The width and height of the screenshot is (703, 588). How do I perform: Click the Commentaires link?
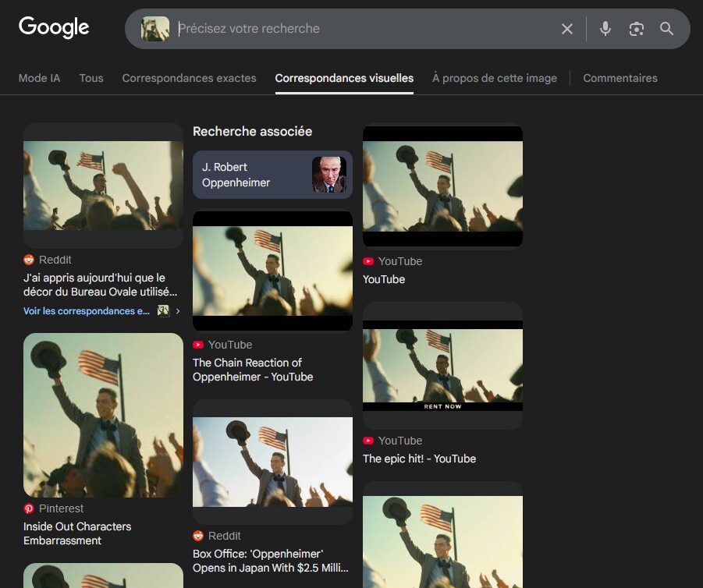coord(620,78)
